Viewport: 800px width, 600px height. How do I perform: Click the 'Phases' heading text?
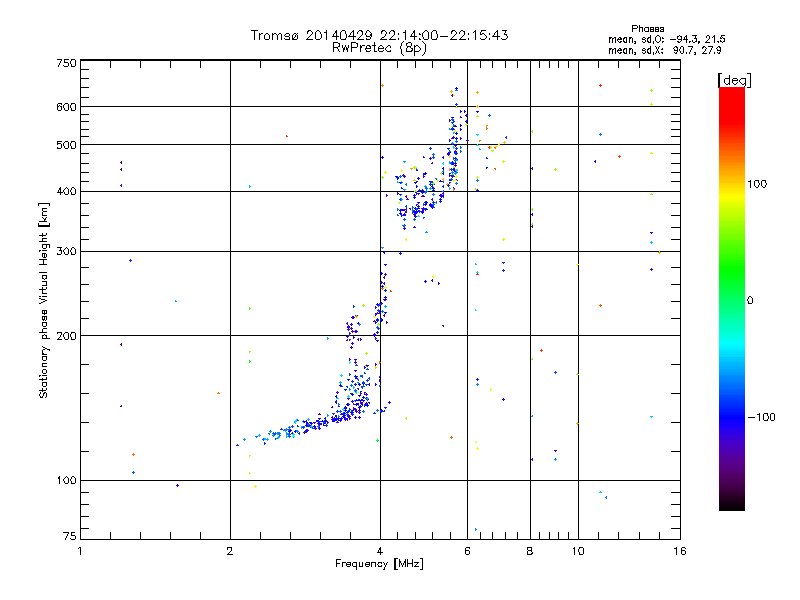coord(647,29)
